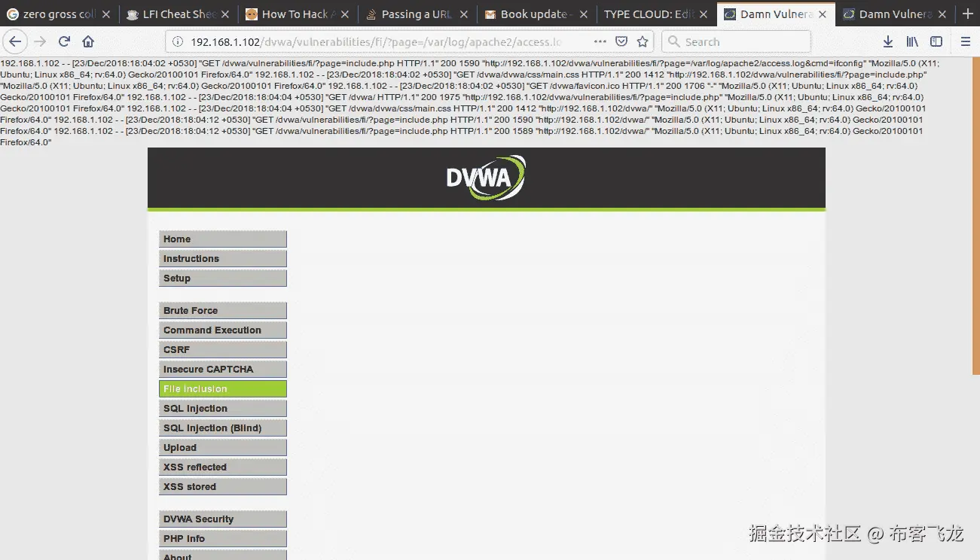The image size is (980, 560).
Task: Open PHP Info page
Action: point(223,539)
